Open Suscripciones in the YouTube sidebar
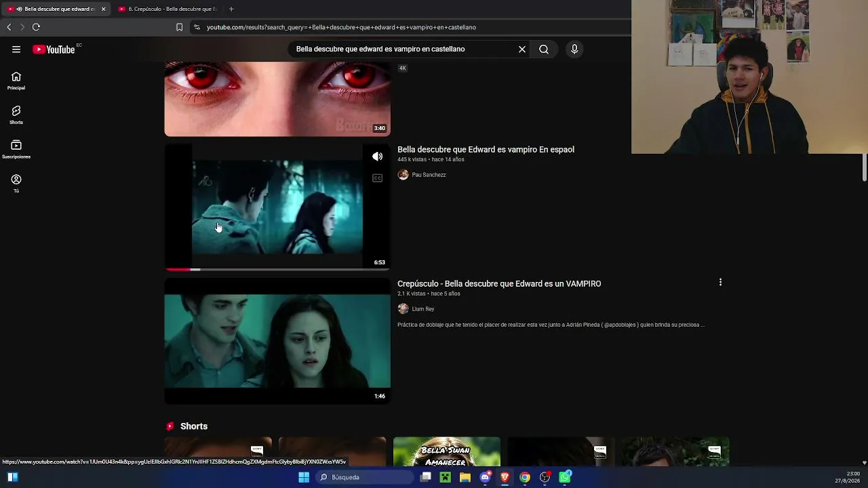Screen dimensions: 868x488 click(x=16, y=149)
